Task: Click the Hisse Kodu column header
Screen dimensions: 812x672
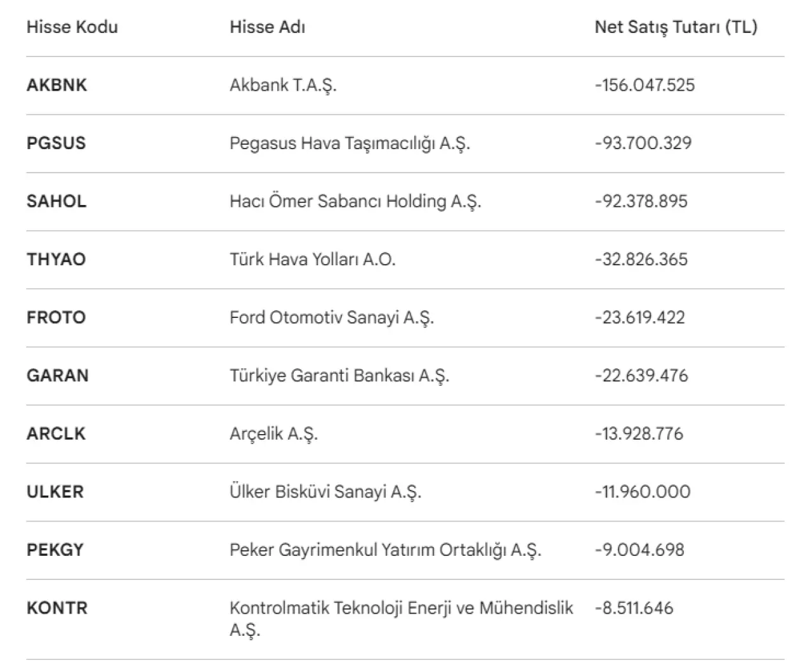Action: pos(72,27)
